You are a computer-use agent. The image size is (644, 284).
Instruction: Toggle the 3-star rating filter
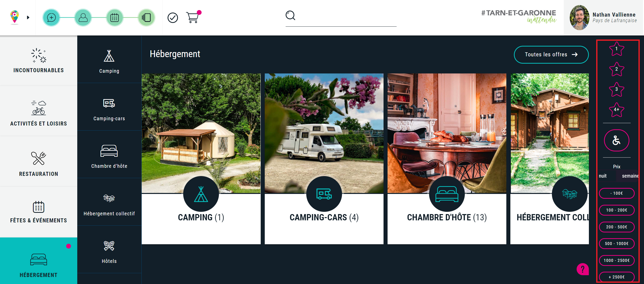(x=617, y=89)
